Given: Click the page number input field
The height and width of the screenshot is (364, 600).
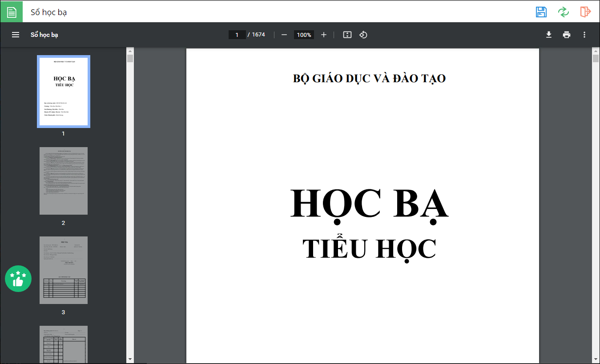Looking at the screenshot, I should (x=237, y=35).
